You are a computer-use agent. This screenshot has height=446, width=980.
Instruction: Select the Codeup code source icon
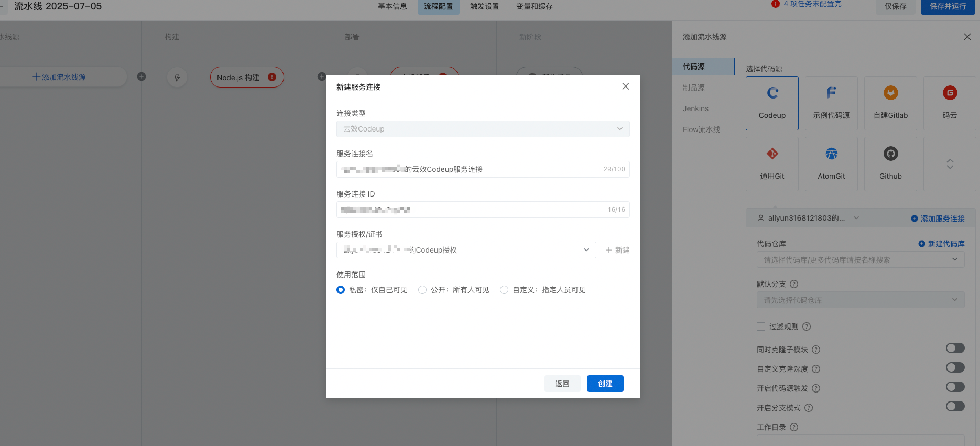tap(772, 93)
